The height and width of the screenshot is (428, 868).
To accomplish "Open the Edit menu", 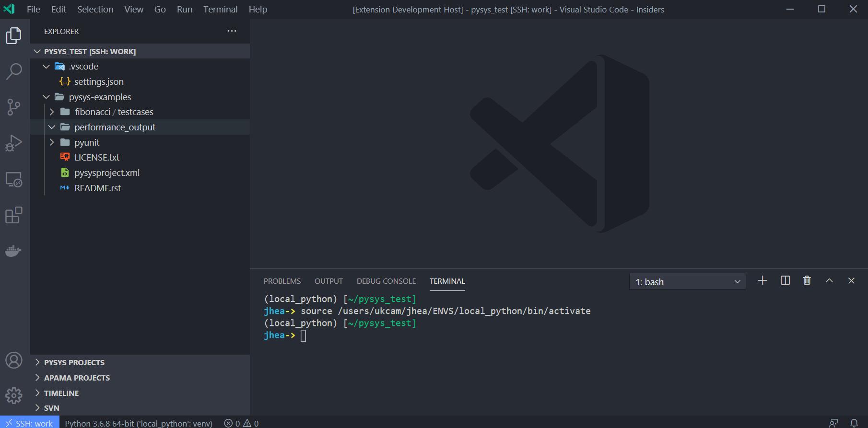I will (x=59, y=9).
